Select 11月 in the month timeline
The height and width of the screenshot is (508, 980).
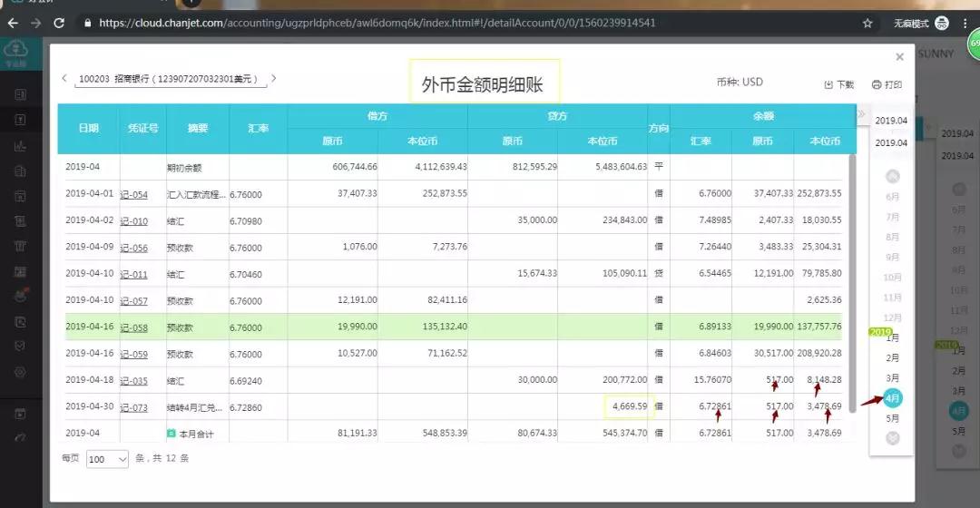point(892,298)
